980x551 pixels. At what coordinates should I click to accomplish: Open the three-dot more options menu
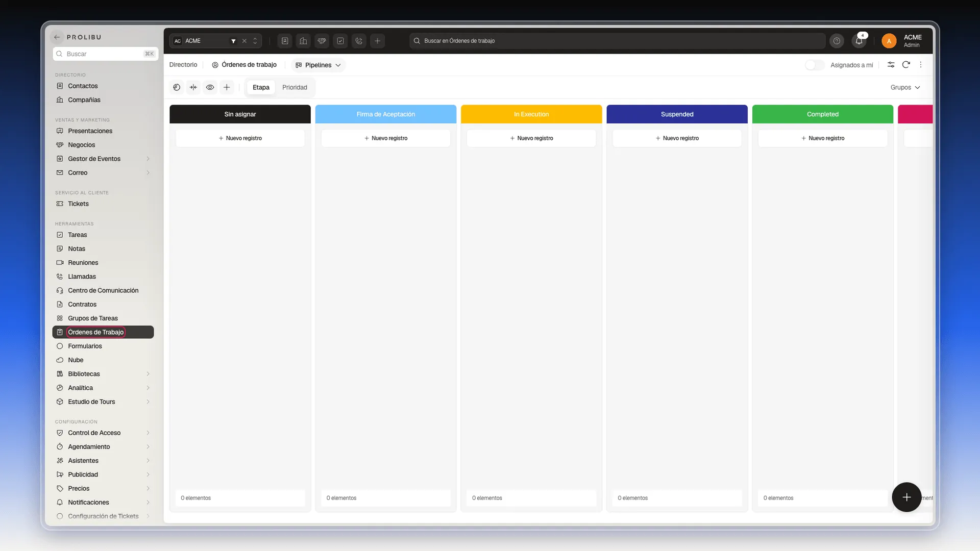pos(921,65)
